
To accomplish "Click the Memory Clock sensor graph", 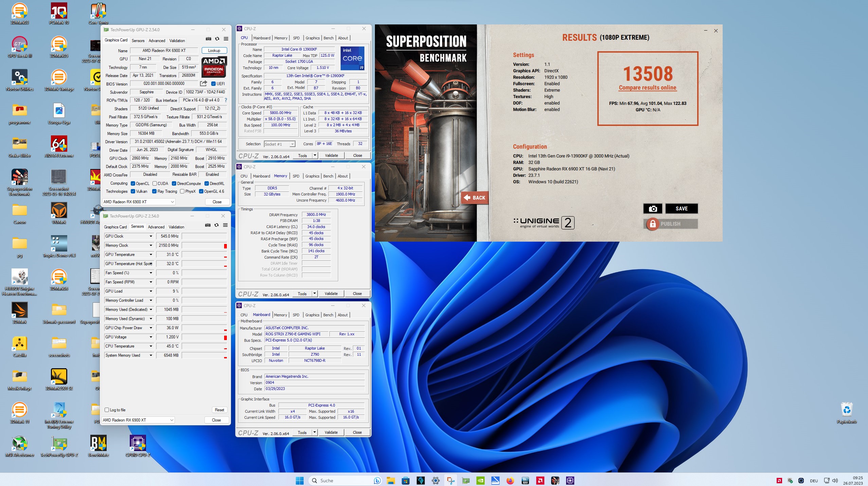I will [x=204, y=245].
